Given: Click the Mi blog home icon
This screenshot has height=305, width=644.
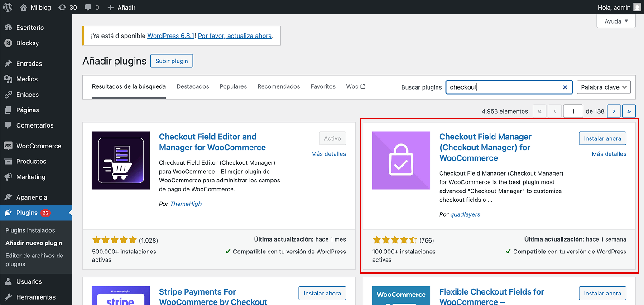Looking at the screenshot, I should [x=24, y=7].
